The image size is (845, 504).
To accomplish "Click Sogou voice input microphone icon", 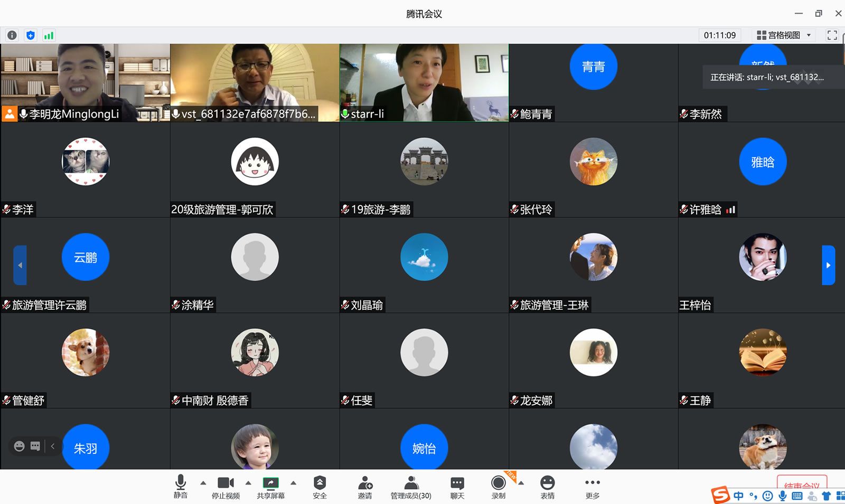I will tap(782, 496).
